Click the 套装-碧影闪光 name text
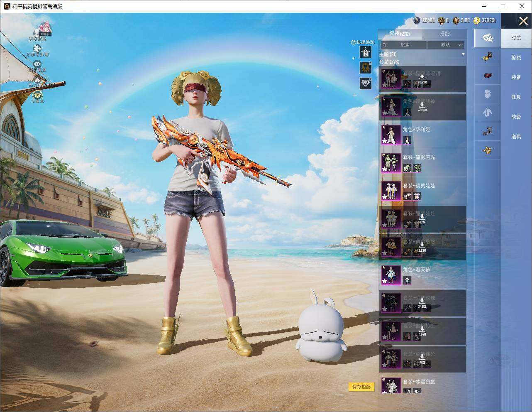This screenshot has width=532, height=412. pos(419,157)
